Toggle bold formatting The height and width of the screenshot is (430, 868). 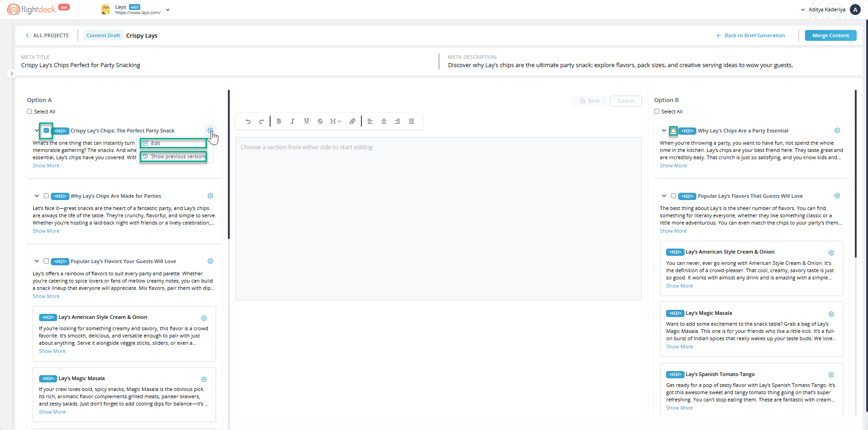(x=279, y=122)
